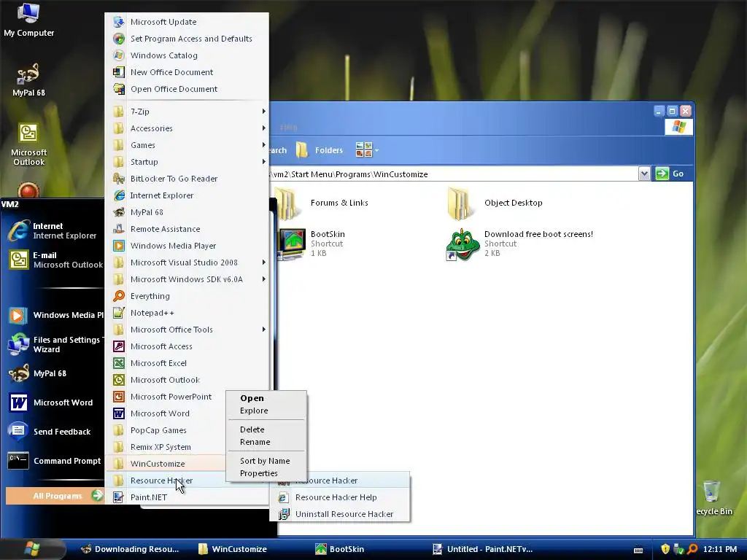Viewport: 747px width, 560px height.
Task: Launch Microsoft Word in programs list
Action: pyautogui.click(x=167, y=413)
